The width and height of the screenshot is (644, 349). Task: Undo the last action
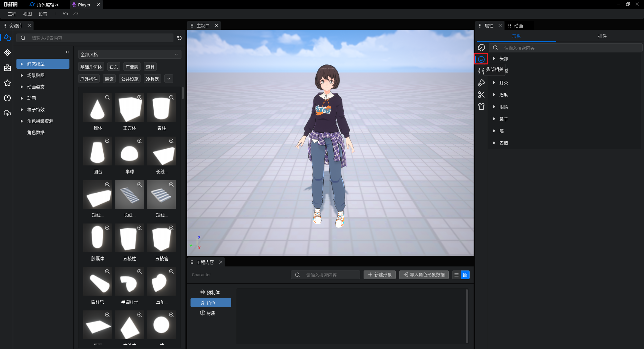tap(66, 14)
